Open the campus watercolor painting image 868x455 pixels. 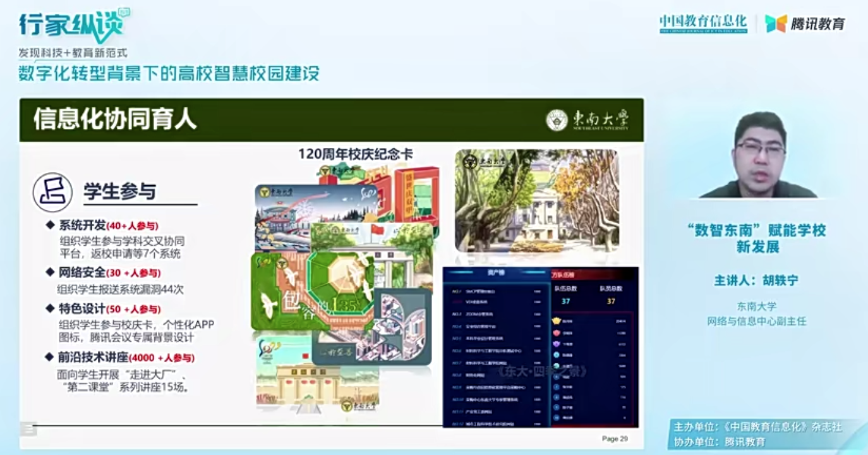pyautogui.click(x=536, y=201)
